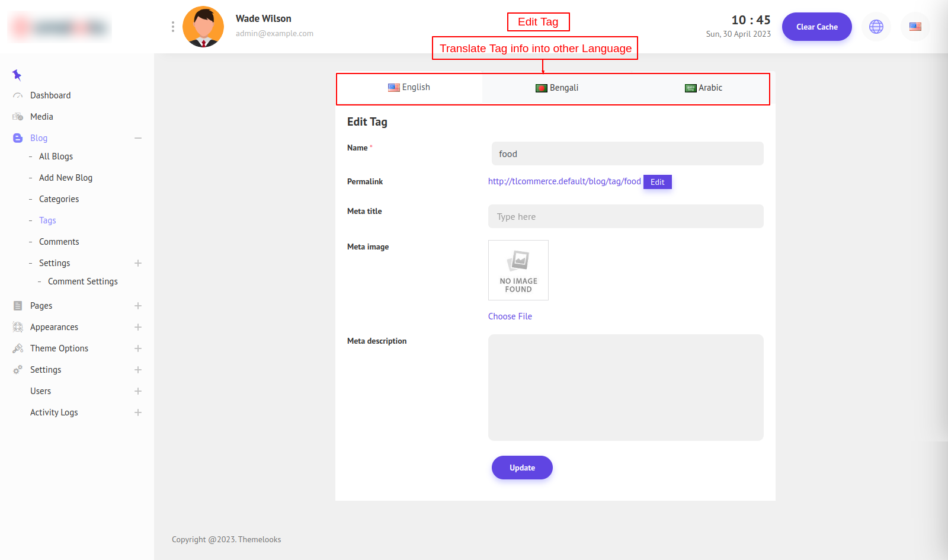Collapse the Blog menu section

click(x=138, y=138)
